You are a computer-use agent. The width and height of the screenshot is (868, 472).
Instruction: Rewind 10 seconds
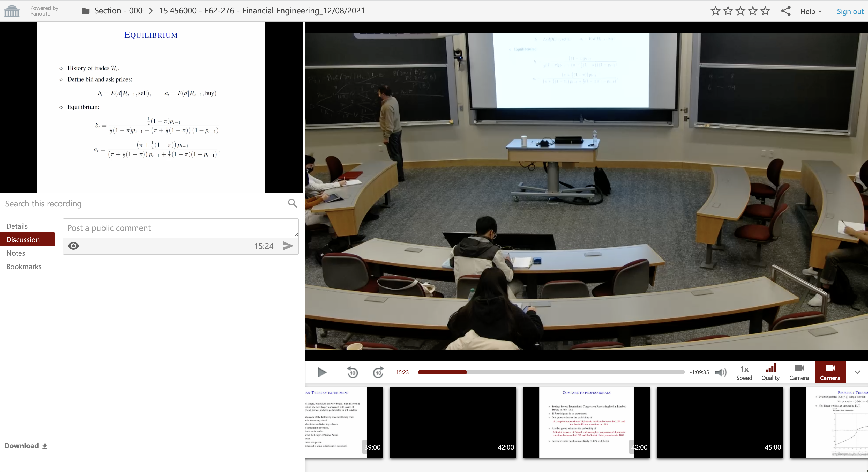coord(353,372)
